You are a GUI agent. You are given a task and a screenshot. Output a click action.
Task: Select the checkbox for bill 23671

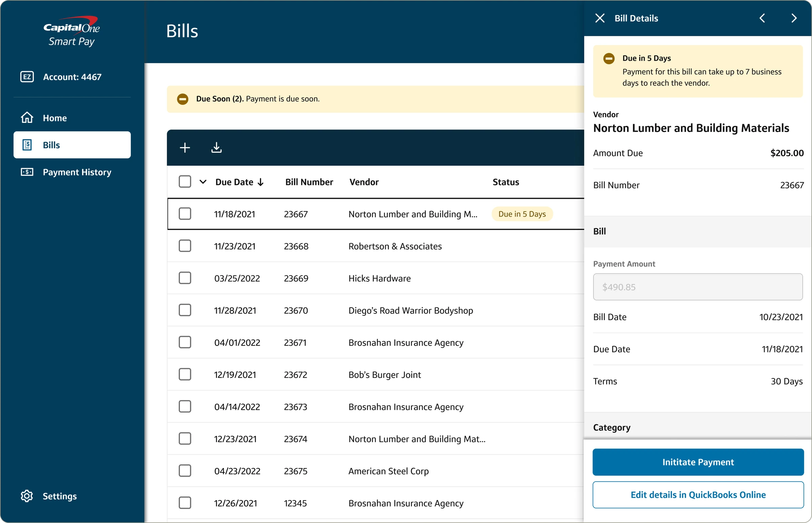185,342
